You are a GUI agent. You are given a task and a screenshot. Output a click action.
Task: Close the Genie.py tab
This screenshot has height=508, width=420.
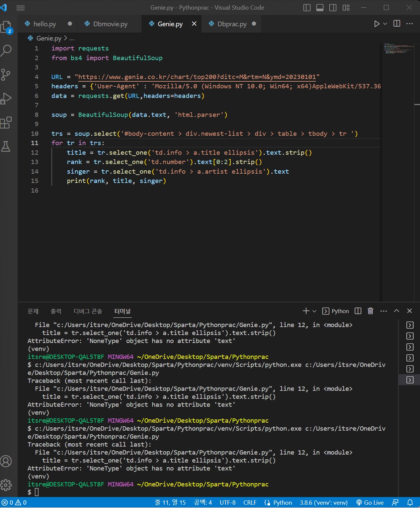[194, 24]
